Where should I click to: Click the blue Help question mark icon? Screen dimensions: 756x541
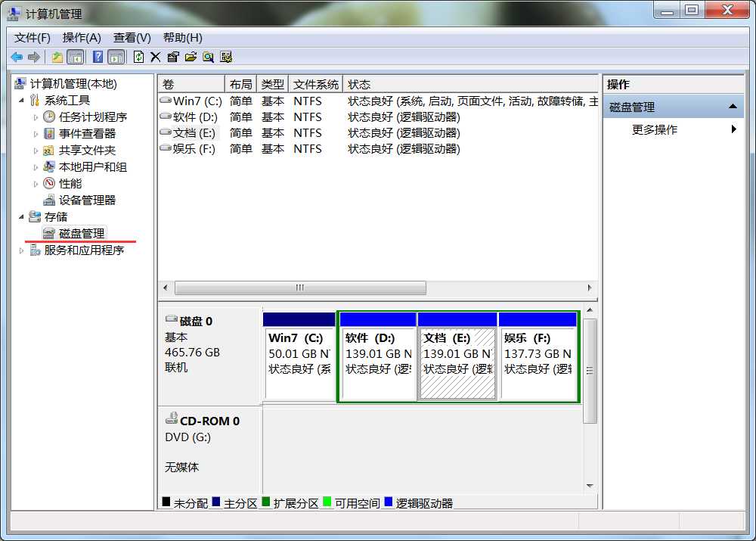pos(98,57)
